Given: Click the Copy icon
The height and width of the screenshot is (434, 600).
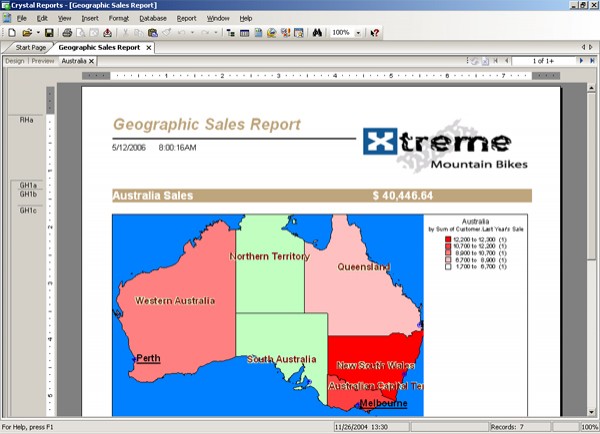Looking at the screenshot, I should coord(139,33).
